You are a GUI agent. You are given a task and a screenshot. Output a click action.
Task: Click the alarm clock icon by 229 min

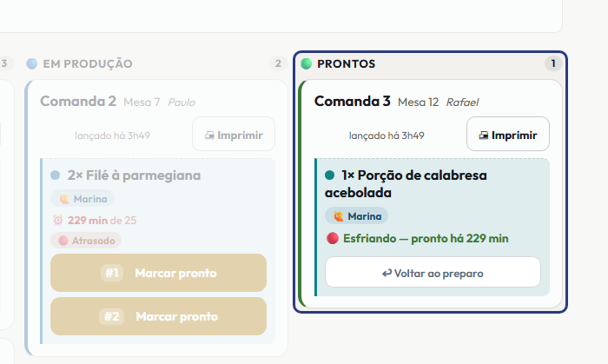[x=58, y=220]
